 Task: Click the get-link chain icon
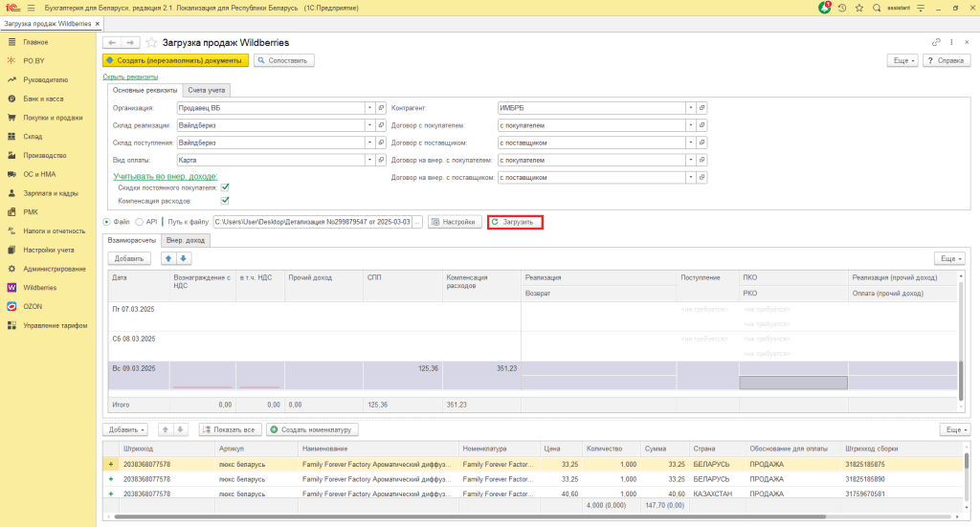tap(936, 43)
